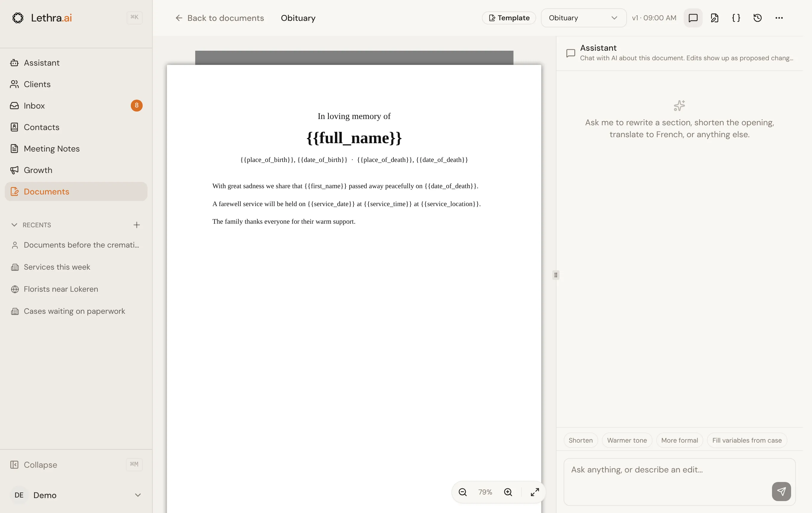
Task: Open recent 'Florists near Lokeren'
Action: coord(76,289)
